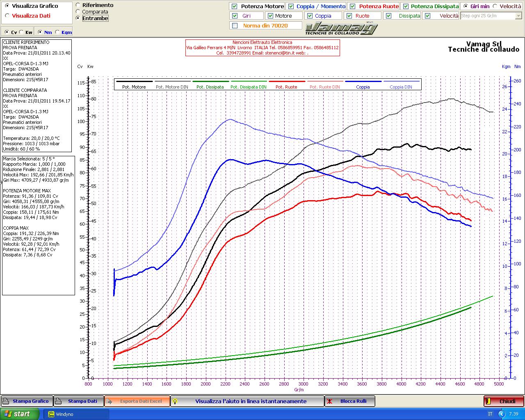Toggle the Giri checkbox
Viewport: 525px width, 420px height.
tap(235, 16)
